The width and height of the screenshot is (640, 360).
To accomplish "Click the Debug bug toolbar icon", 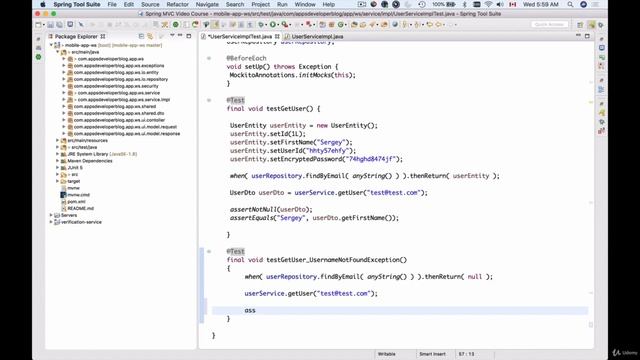I will pos(261,25).
